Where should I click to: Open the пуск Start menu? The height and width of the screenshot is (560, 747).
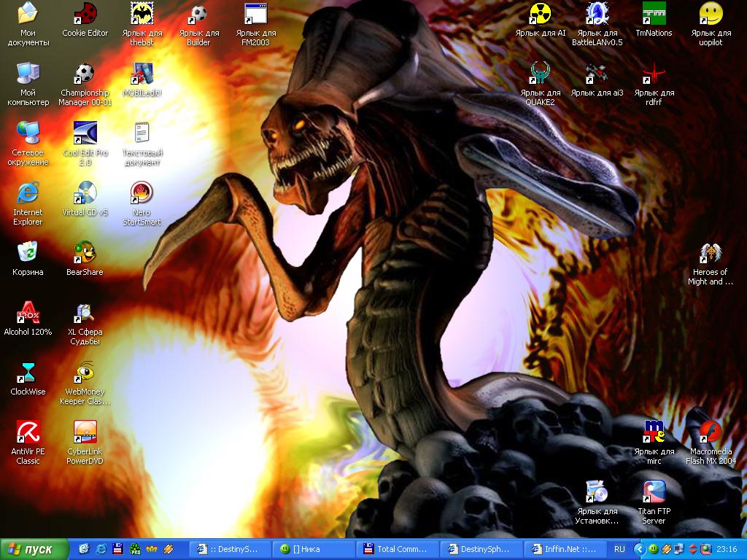pyautogui.click(x=34, y=550)
